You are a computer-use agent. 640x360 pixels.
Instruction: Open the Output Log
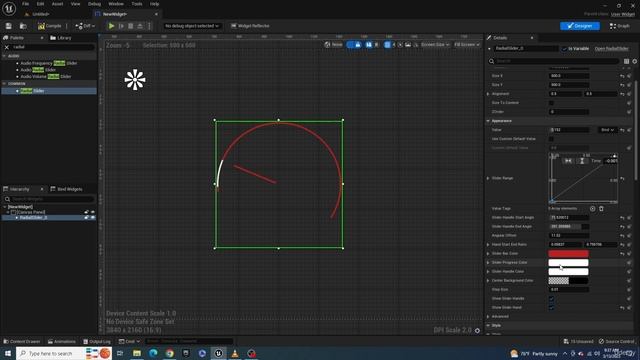[97, 342]
